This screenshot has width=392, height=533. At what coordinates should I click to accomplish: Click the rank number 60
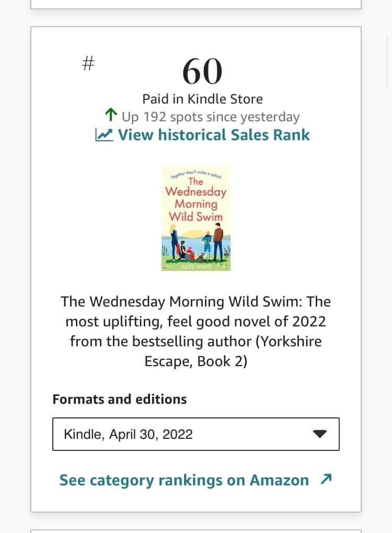coord(202,72)
